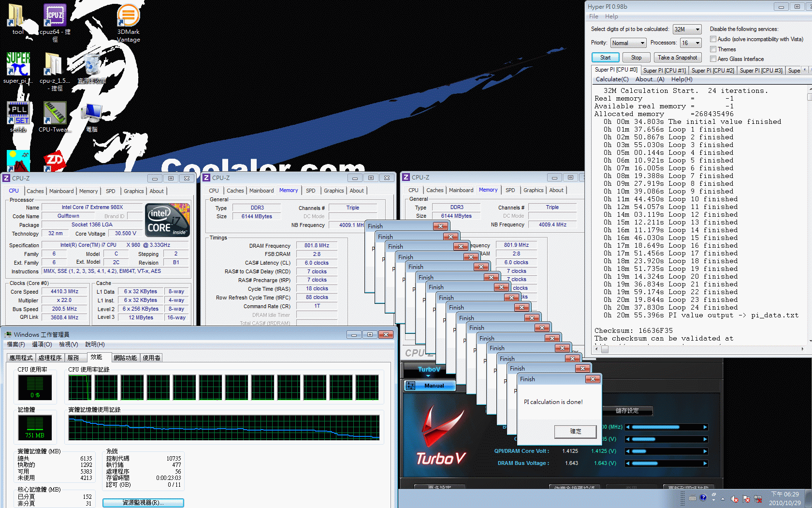Click the disconnected network tray icon

(x=758, y=499)
